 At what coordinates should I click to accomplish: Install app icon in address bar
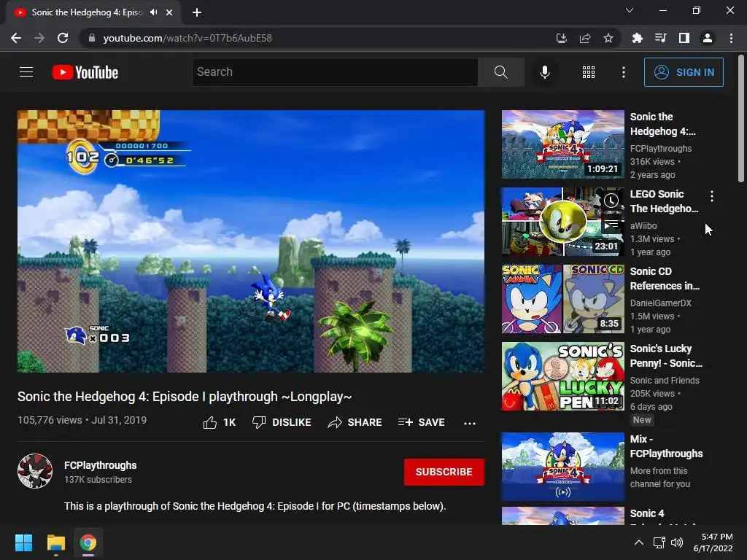coord(561,38)
